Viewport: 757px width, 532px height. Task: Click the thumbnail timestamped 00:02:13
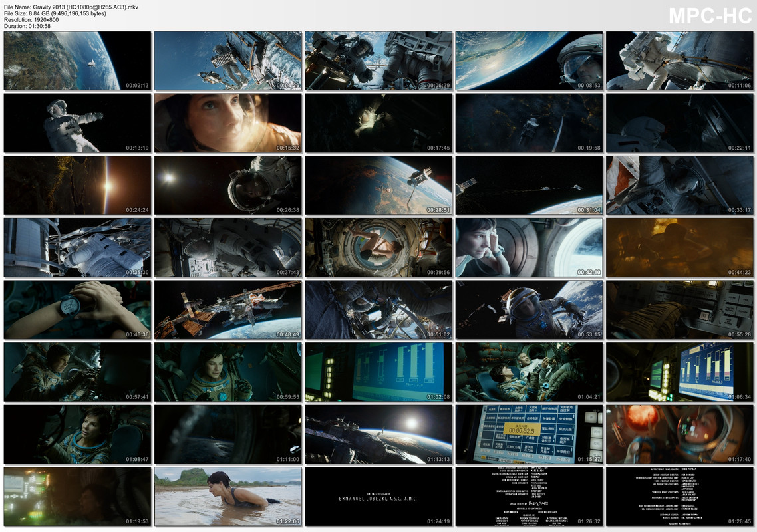[77, 61]
